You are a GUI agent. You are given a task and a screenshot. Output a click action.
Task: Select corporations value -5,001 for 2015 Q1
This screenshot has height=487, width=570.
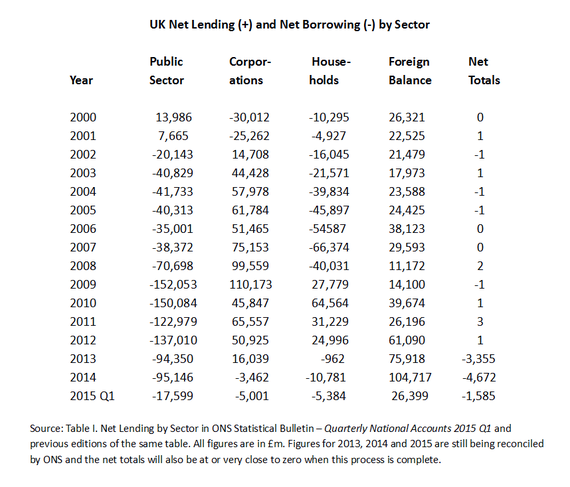(252, 396)
